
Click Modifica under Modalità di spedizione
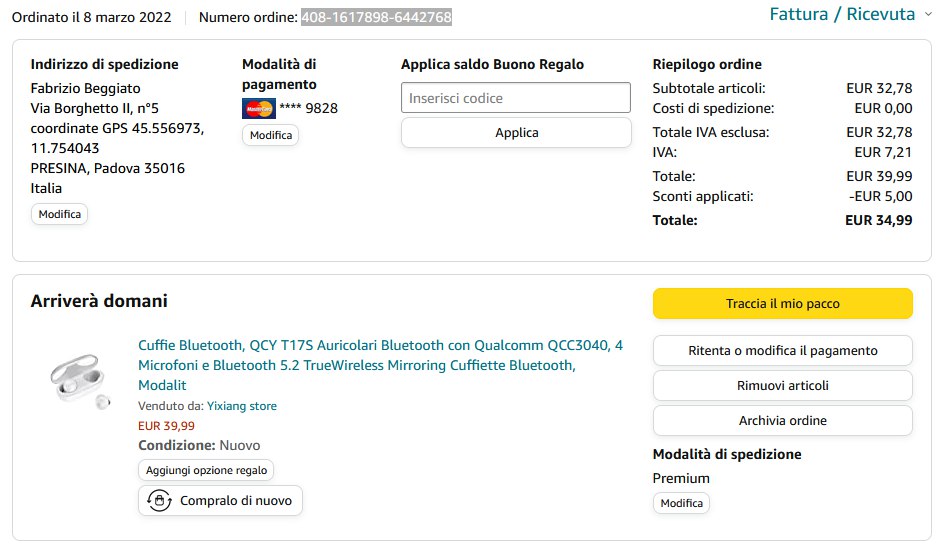click(x=681, y=503)
